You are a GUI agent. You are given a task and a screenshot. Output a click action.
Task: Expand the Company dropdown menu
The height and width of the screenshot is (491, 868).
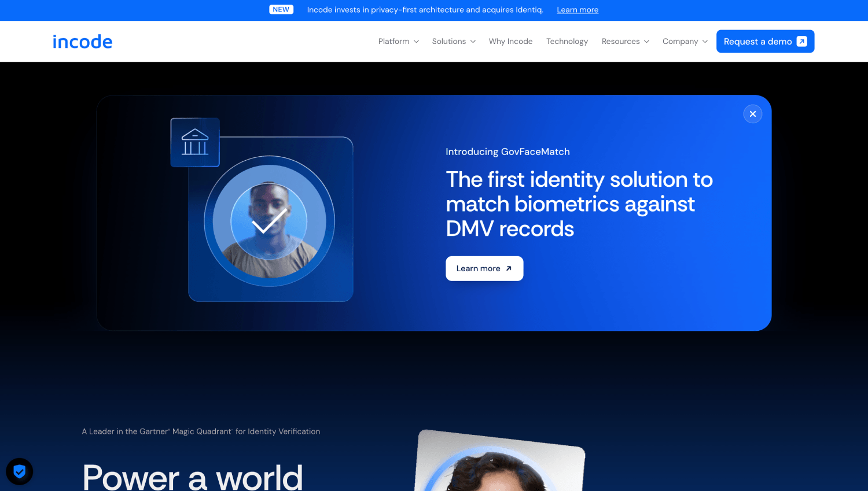tap(685, 42)
